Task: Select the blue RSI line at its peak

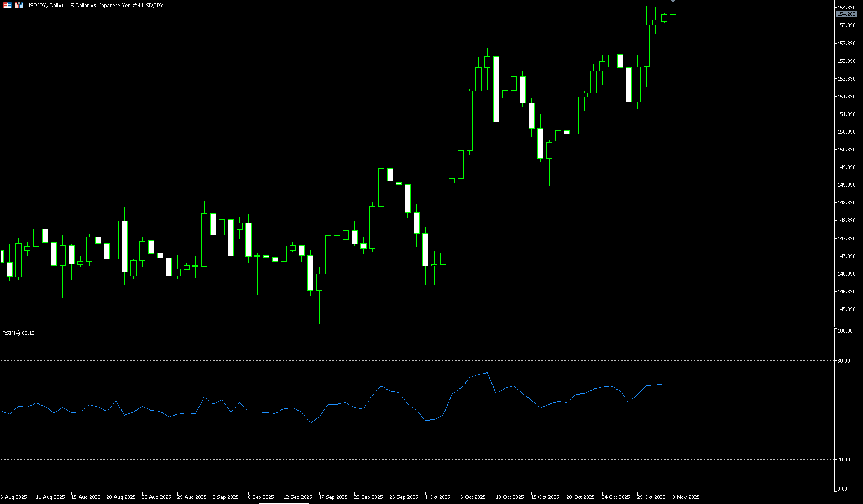Action: [x=487, y=373]
